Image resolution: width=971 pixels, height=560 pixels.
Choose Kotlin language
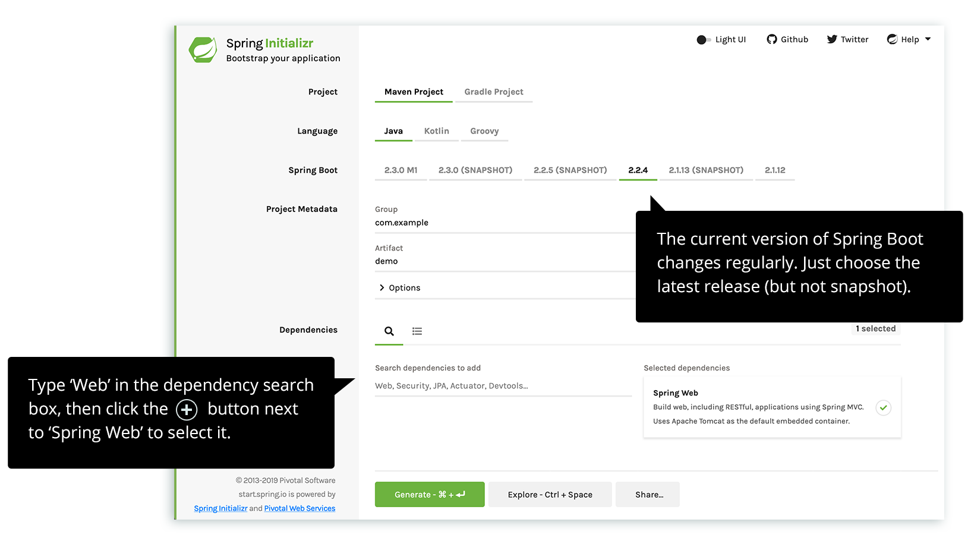tap(437, 131)
